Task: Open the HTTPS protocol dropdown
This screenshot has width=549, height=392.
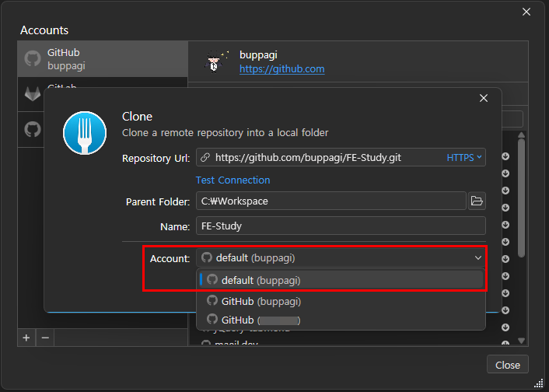Action: pos(464,158)
